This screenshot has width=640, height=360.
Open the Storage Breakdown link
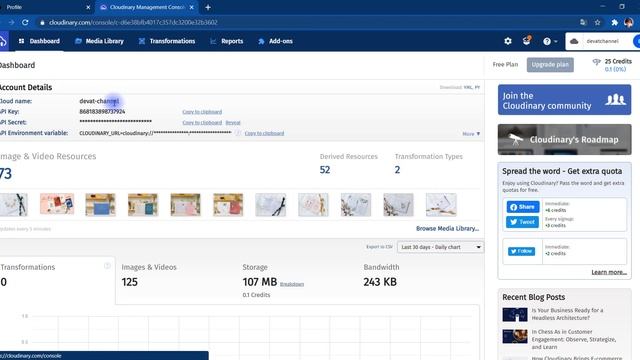coord(292,284)
